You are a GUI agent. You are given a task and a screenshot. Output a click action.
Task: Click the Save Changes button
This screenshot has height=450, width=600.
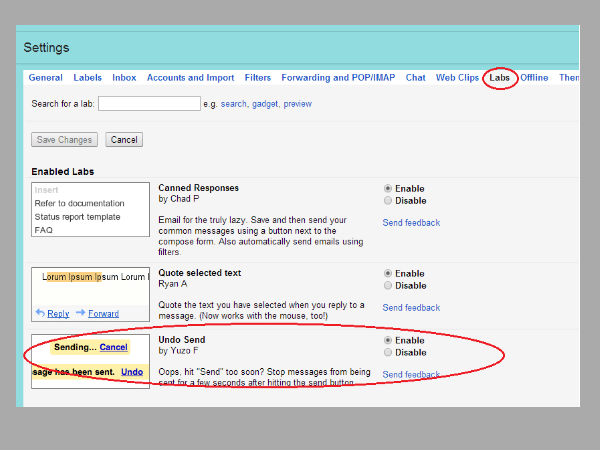pos(65,140)
